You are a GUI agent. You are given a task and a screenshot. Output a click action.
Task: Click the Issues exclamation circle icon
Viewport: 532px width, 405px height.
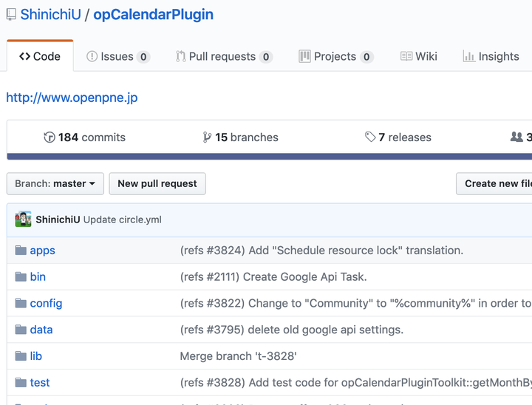click(92, 56)
